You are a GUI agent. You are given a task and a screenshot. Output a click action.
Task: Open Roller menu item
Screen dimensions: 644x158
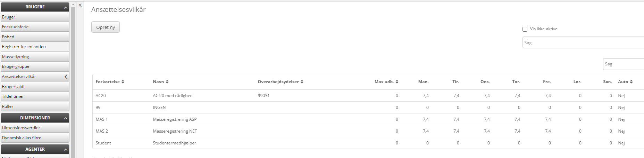point(8,106)
